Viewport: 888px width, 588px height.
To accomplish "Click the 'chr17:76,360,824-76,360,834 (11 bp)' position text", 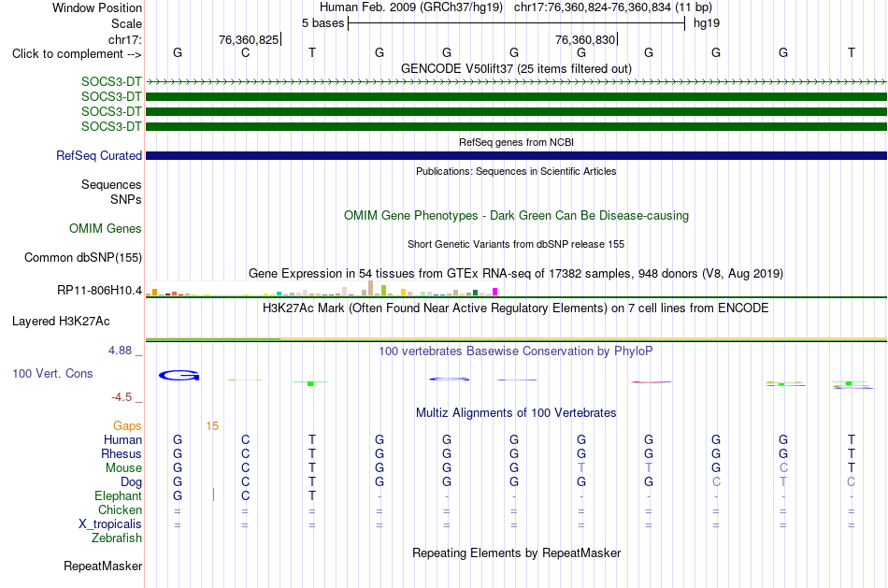I will point(613,7).
